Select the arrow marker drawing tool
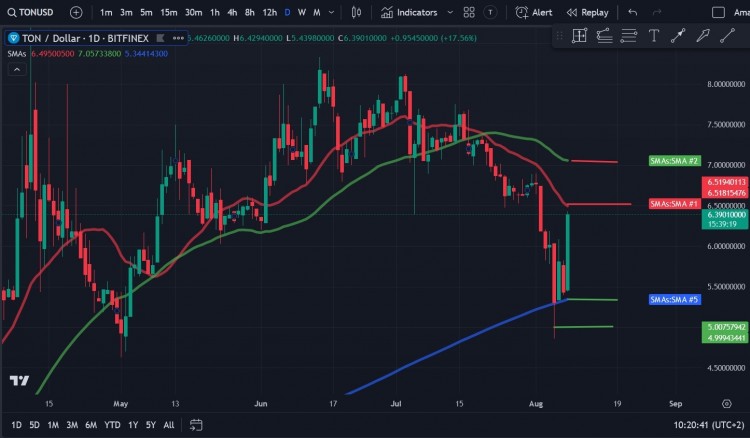Image resolution: width=750 pixels, height=438 pixels. pyautogui.click(x=703, y=36)
